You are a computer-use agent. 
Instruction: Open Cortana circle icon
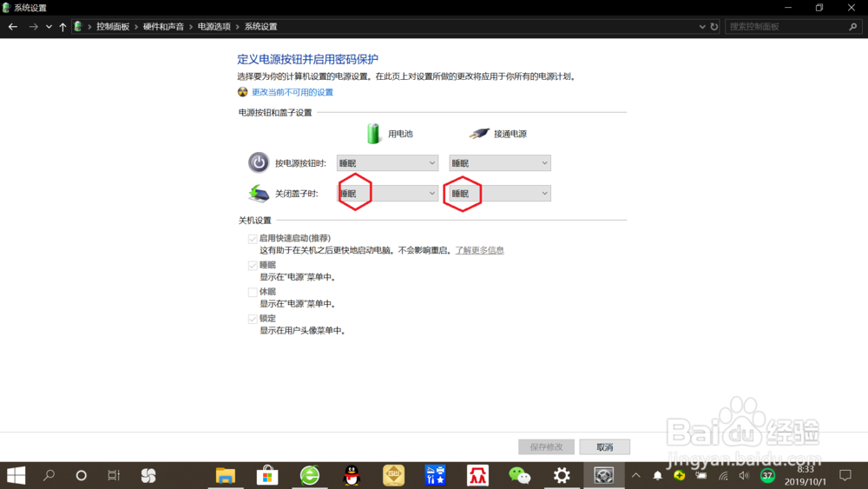(81, 475)
